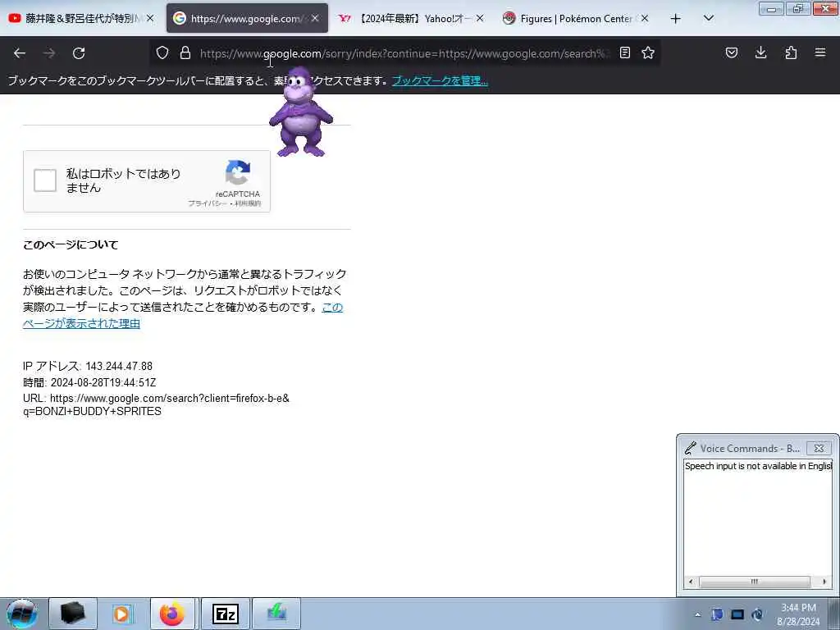
Task: Open the Pocket save icon
Action: click(731, 52)
